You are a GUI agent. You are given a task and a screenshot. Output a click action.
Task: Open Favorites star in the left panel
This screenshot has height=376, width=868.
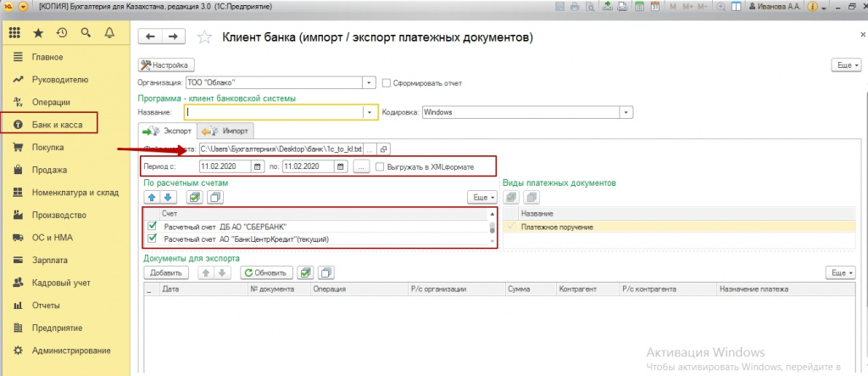[x=38, y=33]
